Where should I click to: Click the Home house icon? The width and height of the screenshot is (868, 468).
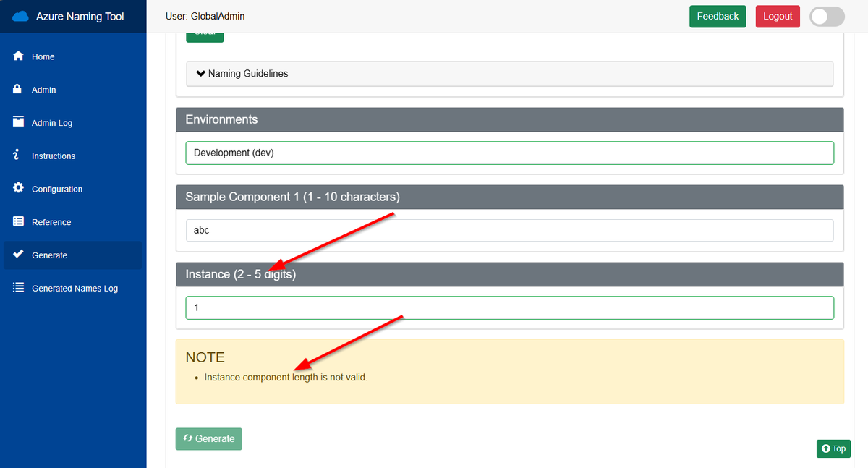19,56
